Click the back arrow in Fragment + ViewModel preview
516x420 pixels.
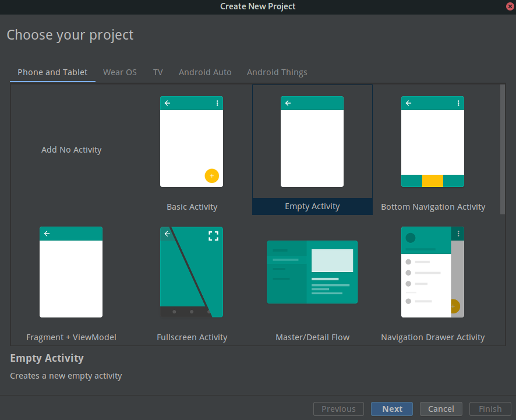(47, 234)
